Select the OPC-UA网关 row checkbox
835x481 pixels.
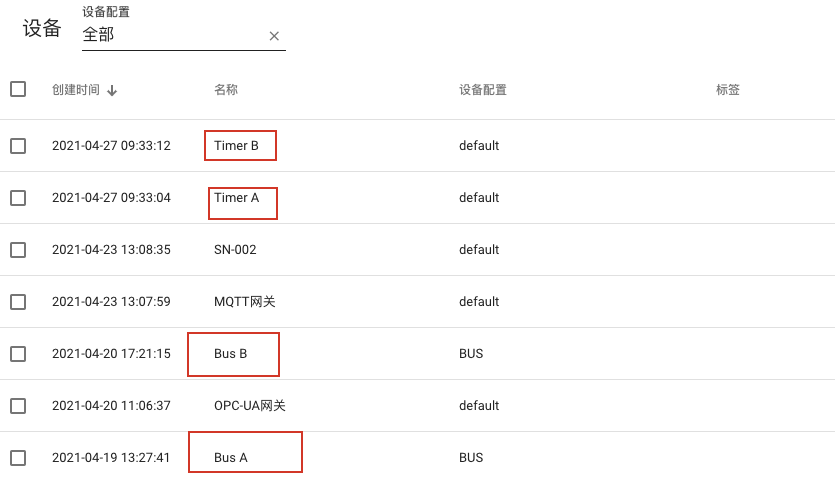[x=18, y=406]
